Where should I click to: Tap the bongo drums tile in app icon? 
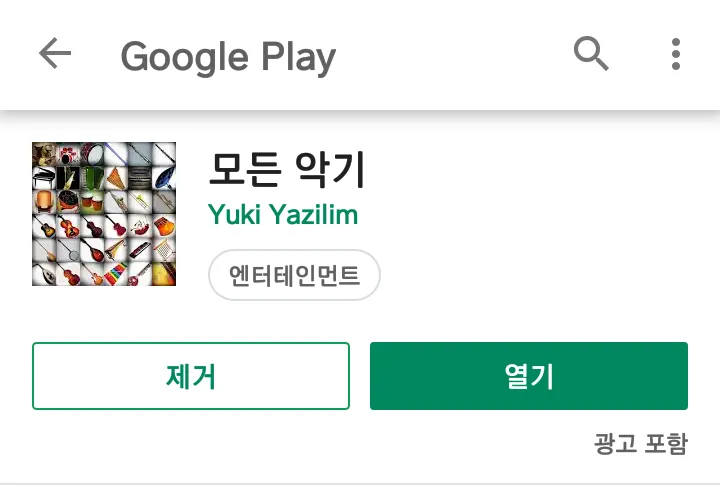(92, 202)
